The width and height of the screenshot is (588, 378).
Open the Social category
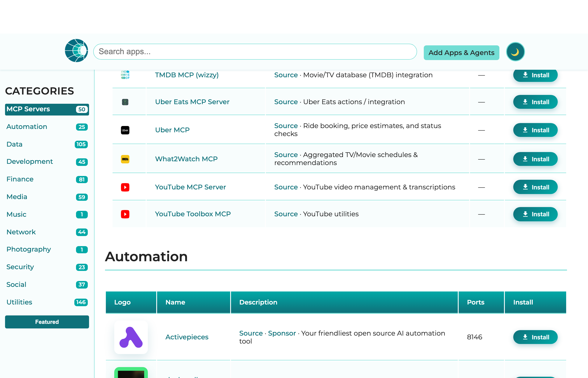pyautogui.click(x=47, y=285)
